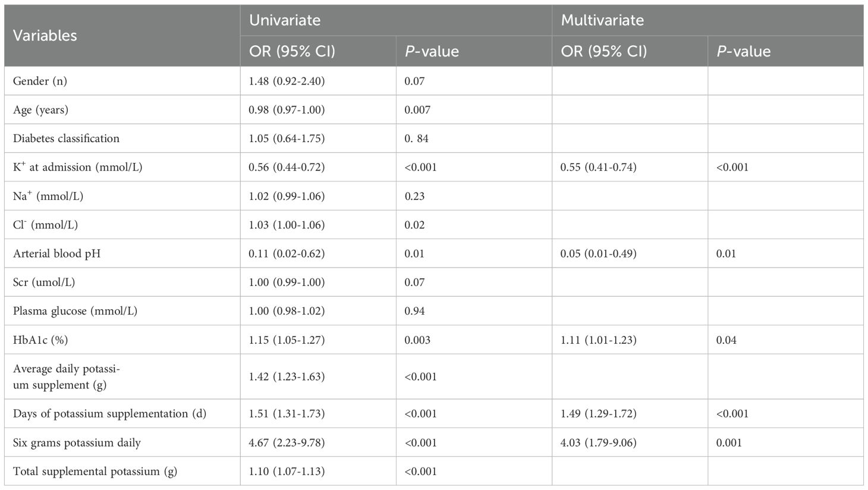
Task: Click the 0.007 P-value for Age
Action: coord(417,109)
